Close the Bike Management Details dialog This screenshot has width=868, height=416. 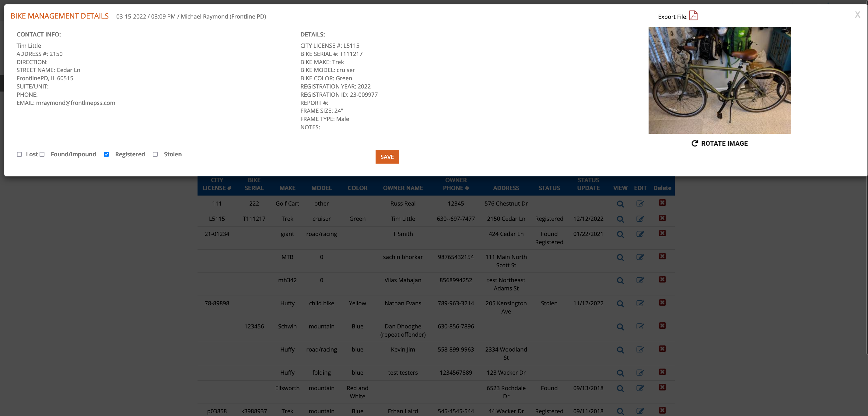tap(857, 15)
